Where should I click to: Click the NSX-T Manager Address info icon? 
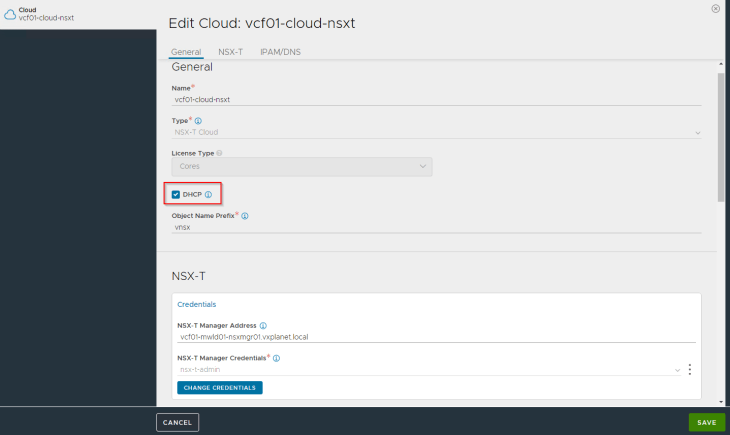tap(263, 326)
